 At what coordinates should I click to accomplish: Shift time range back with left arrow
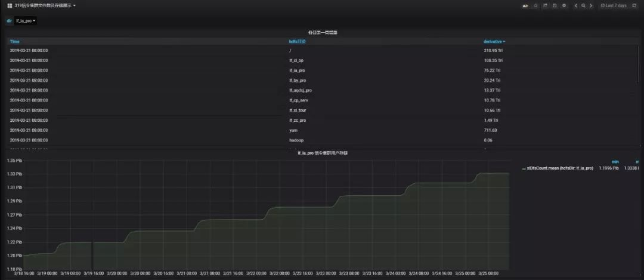tap(576, 6)
